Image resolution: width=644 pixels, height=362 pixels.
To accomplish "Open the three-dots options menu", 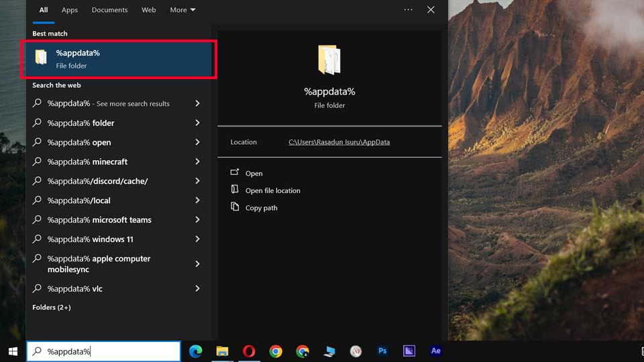I will 408,9.
